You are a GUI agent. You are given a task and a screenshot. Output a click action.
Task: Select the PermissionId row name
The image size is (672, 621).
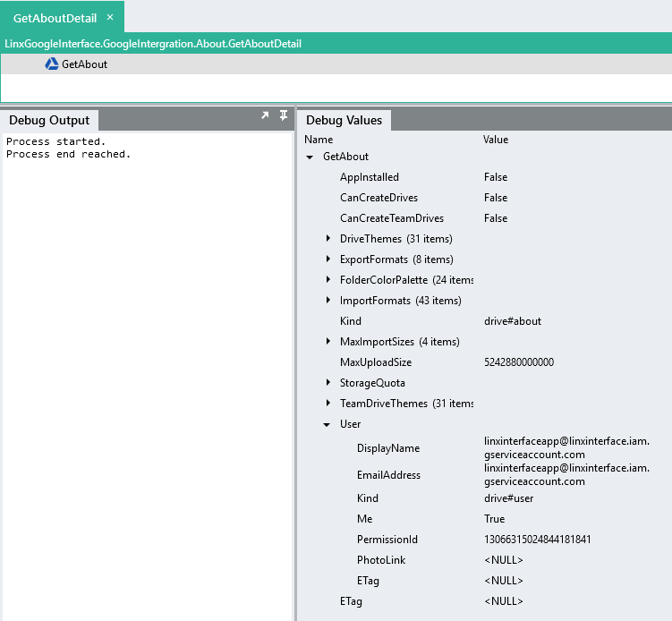point(387,540)
